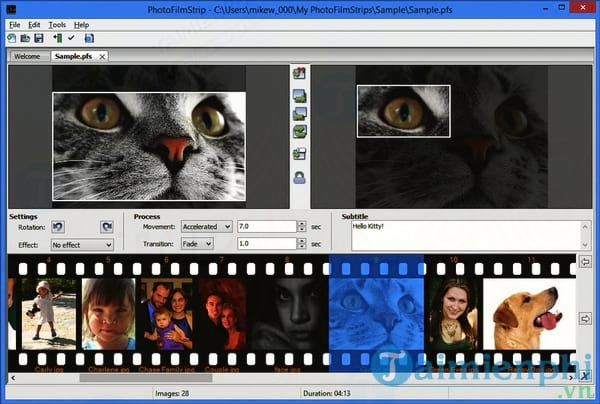This screenshot has height=404, width=600.
Task: Select the Chase Family thumbnail
Action: tap(166, 314)
